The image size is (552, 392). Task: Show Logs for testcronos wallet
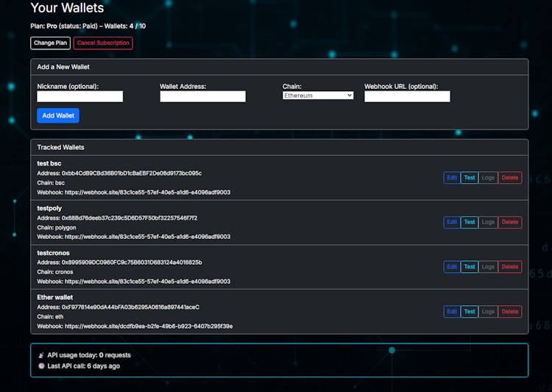pos(488,267)
